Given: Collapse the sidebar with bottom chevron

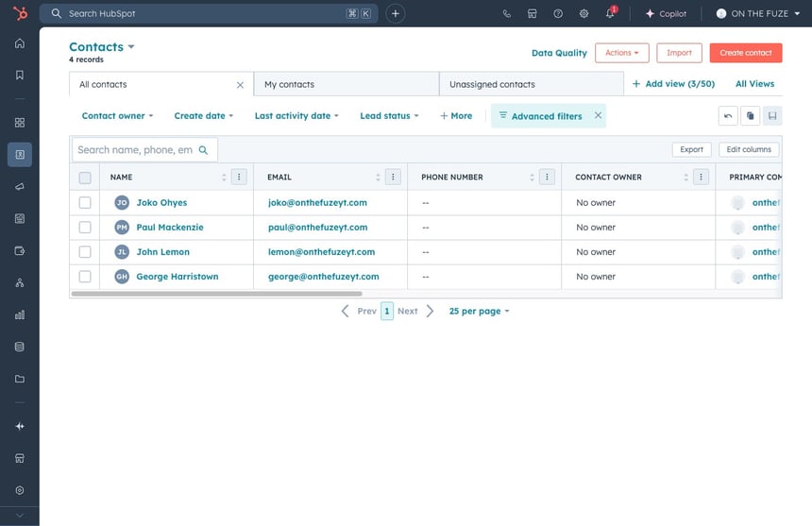Looking at the screenshot, I should pyautogui.click(x=20, y=516).
